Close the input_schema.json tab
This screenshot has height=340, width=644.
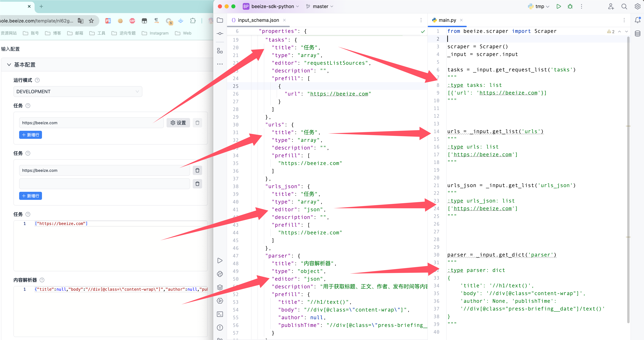tap(284, 20)
